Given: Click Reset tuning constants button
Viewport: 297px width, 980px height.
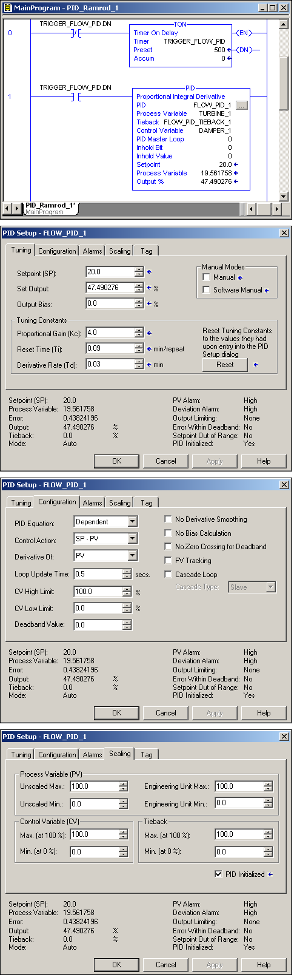Looking at the screenshot, I should click(x=225, y=365).
